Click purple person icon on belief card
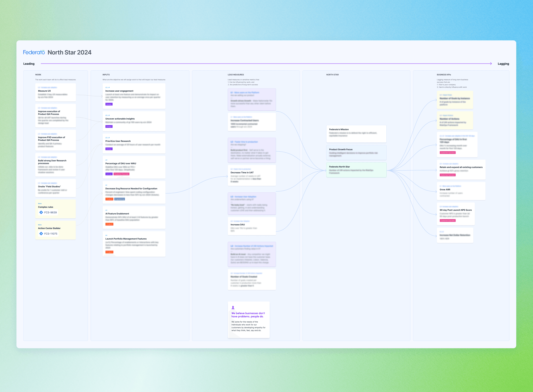533x392 pixels. (233, 308)
